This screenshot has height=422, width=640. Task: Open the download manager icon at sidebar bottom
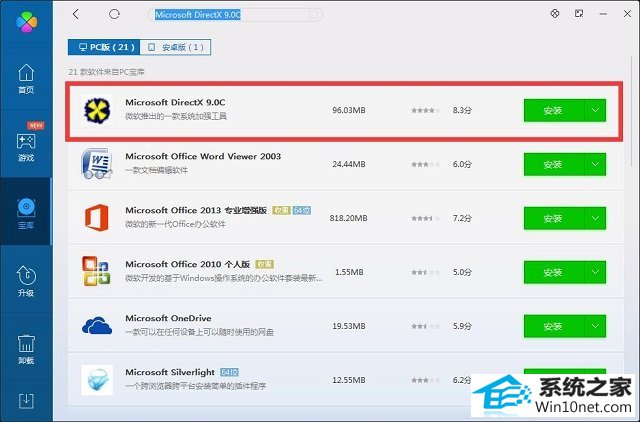(26, 401)
